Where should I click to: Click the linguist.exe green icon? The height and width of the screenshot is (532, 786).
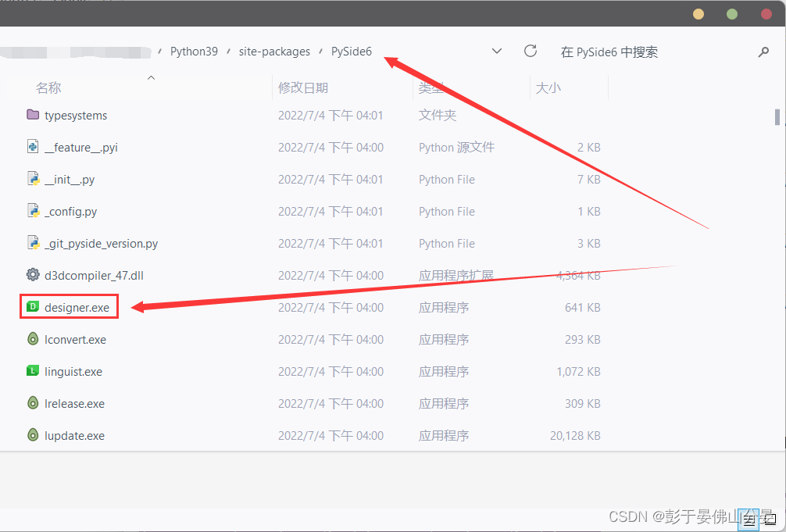tap(33, 370)
